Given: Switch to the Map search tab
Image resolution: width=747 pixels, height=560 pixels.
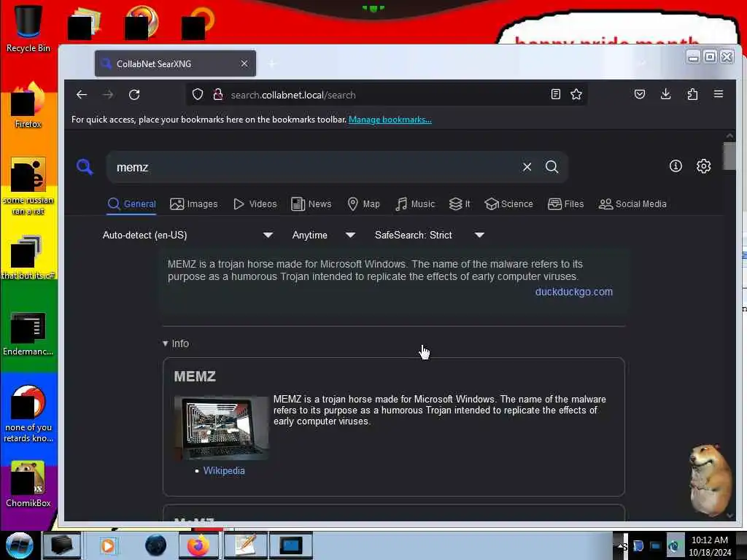Looking at the screenshot, I should (363, 204).
